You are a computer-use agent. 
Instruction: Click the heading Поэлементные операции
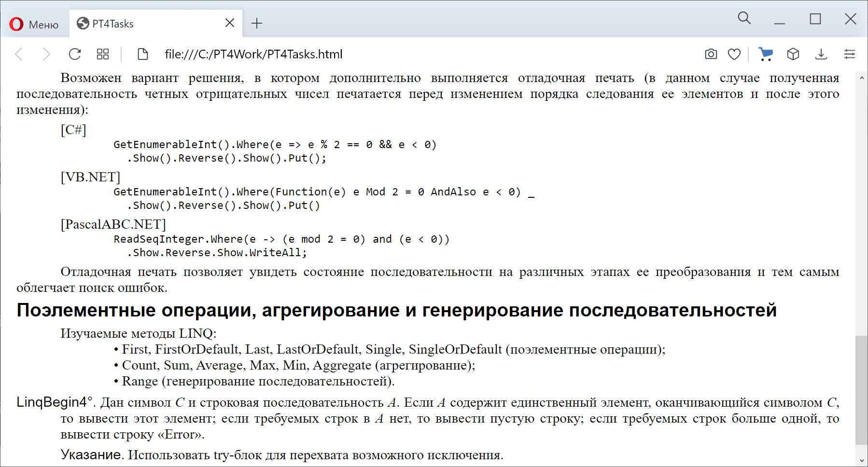[396, 310]
